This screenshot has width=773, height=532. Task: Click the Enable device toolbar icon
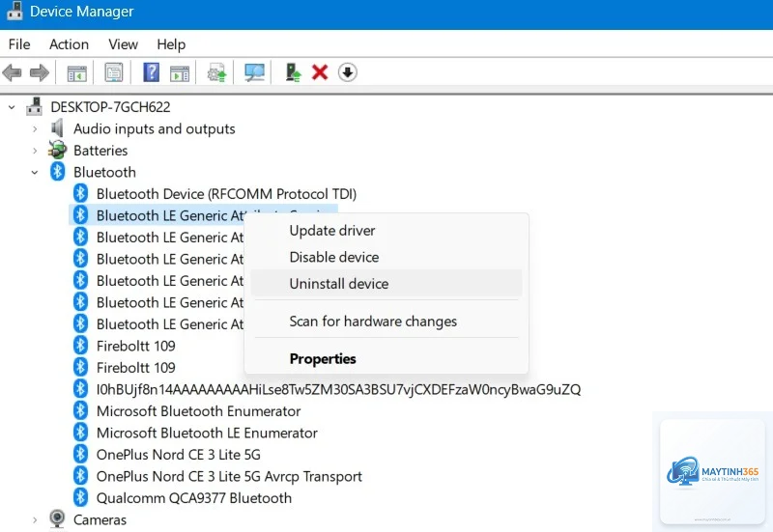[294, 72]
